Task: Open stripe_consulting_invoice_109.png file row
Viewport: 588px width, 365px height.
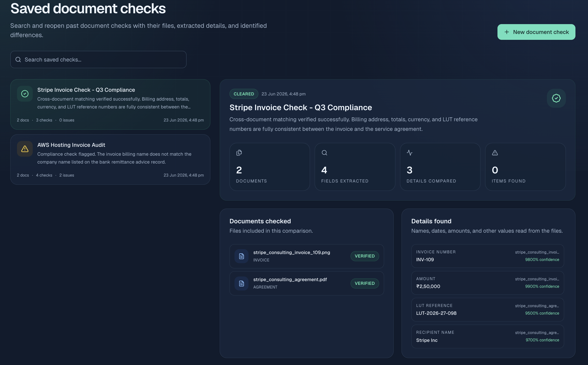Action: [307, 256]
